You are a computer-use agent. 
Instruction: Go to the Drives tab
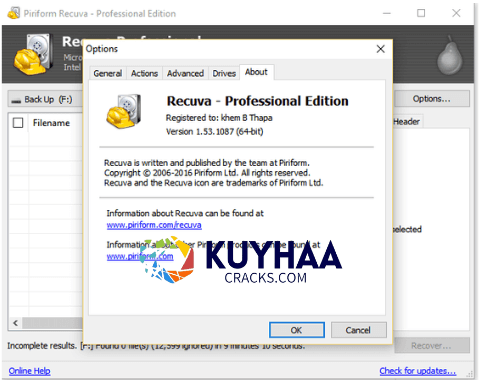pos(224,73)
